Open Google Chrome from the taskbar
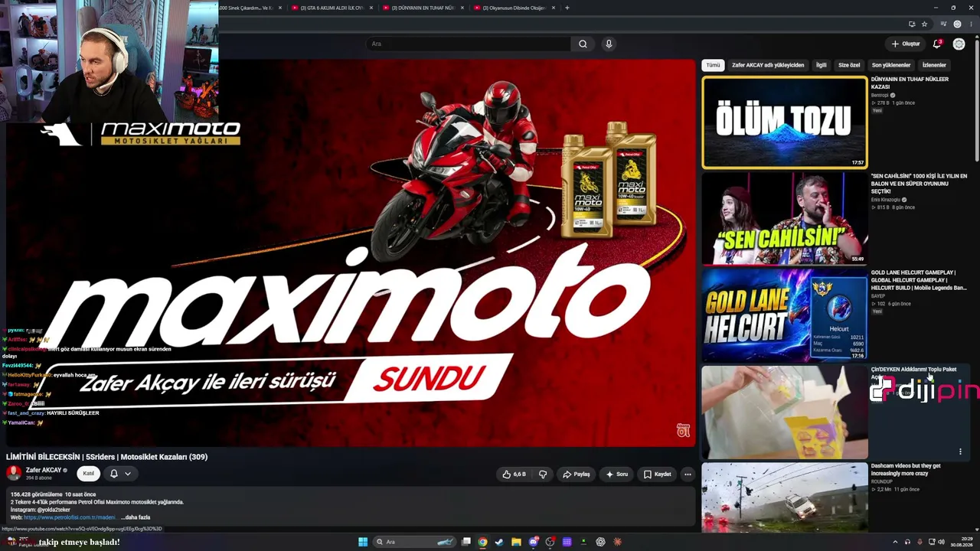 click(x=482, y=542)
